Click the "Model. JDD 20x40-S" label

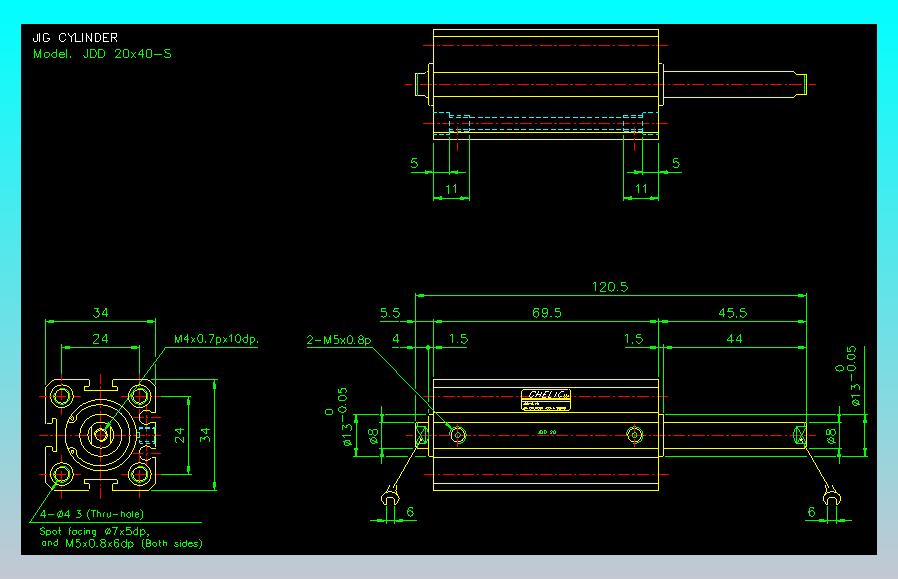tap(102, 54)
